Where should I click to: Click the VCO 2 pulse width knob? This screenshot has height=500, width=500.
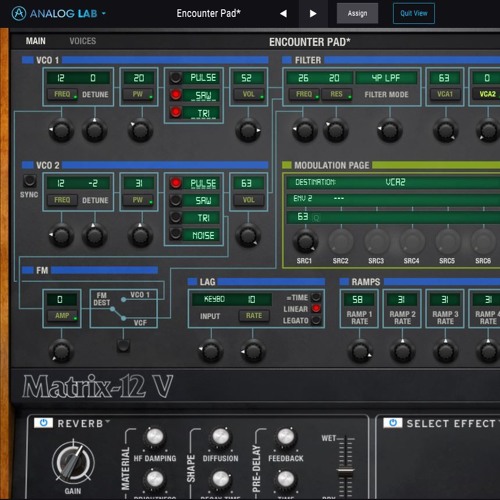pos(140,235)
